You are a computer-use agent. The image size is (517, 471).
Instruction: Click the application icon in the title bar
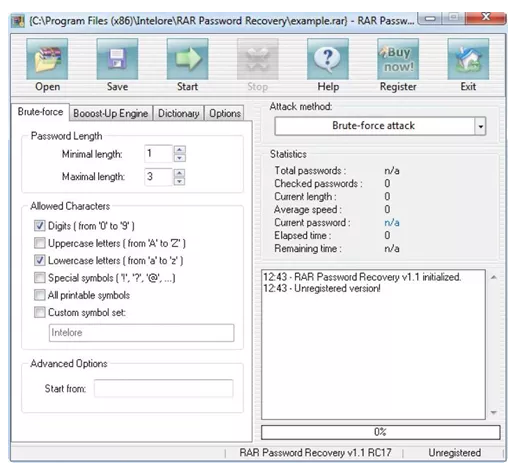[18, 21]
